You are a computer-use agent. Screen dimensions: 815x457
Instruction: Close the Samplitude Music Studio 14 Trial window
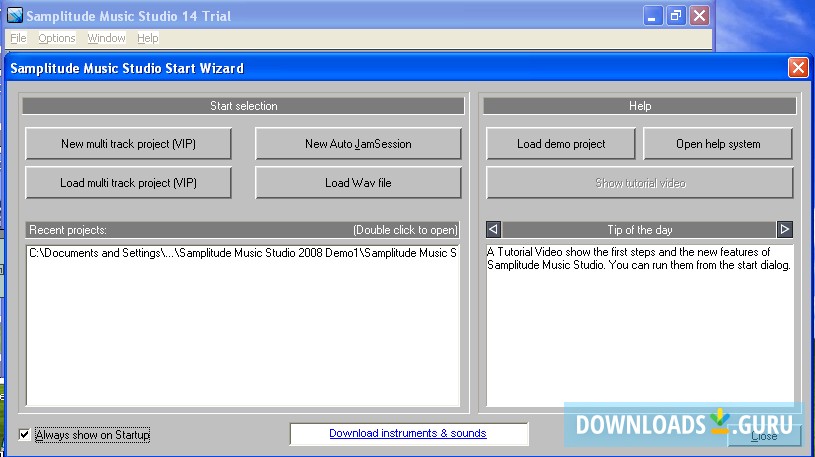click(699, 16)
